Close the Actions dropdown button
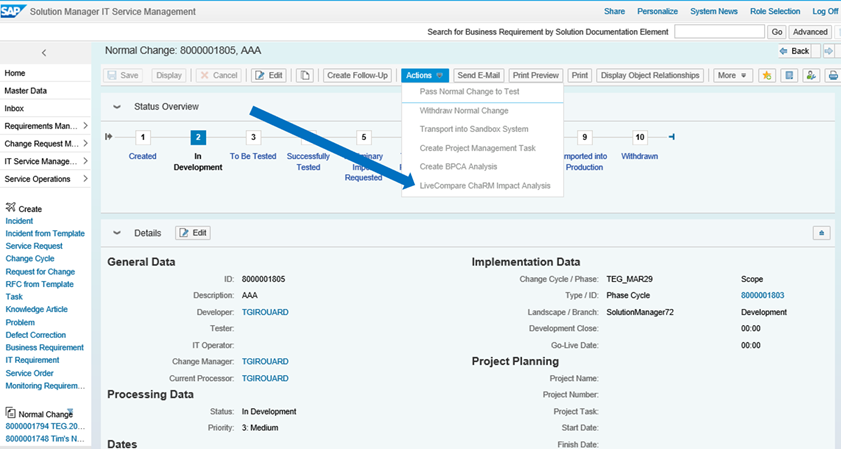The image size is (841, 449). [424, 75]
